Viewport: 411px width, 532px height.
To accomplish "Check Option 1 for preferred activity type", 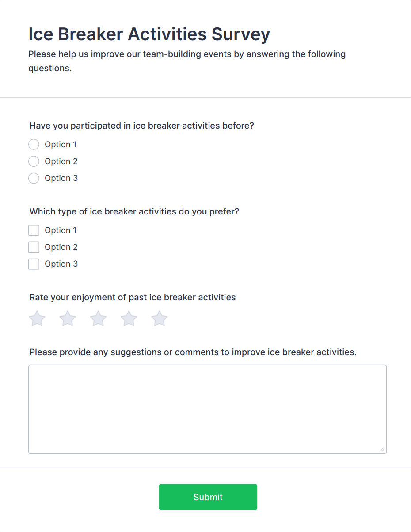I will click(34, 230).
